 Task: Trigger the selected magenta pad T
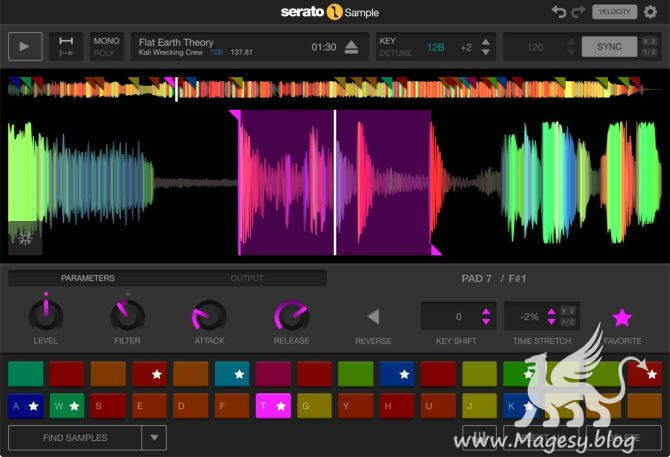273,406
